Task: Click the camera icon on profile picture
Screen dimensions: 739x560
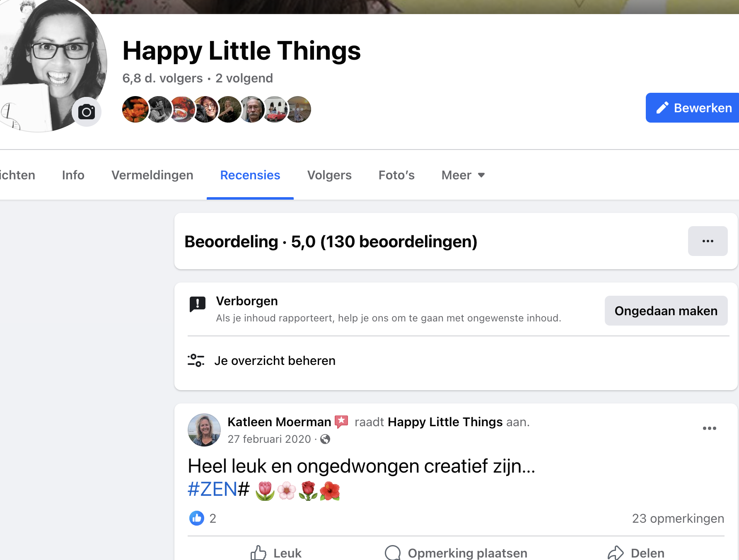Action: (x=87, y=112)
